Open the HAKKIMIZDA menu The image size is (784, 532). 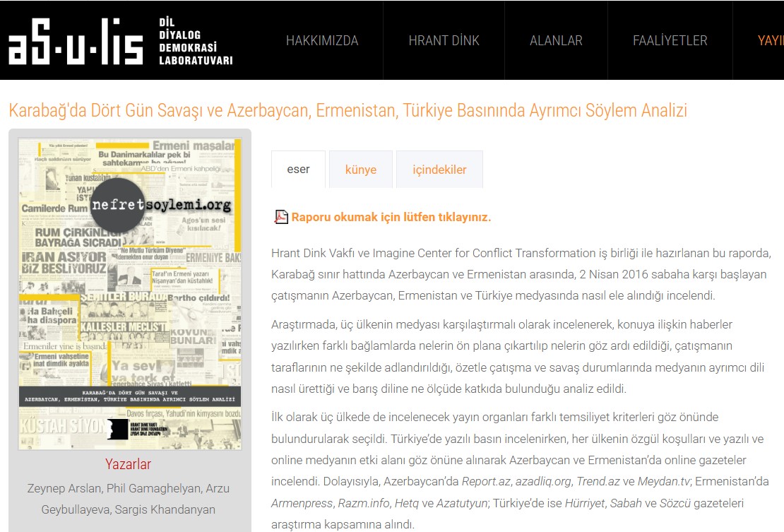tap(322, 40)
